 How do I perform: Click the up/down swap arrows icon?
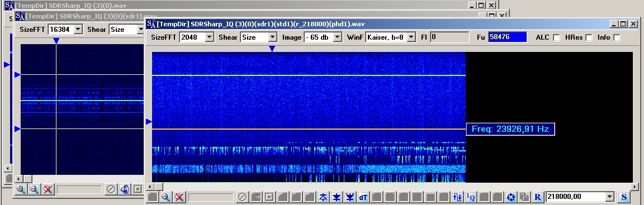point(457,197)
